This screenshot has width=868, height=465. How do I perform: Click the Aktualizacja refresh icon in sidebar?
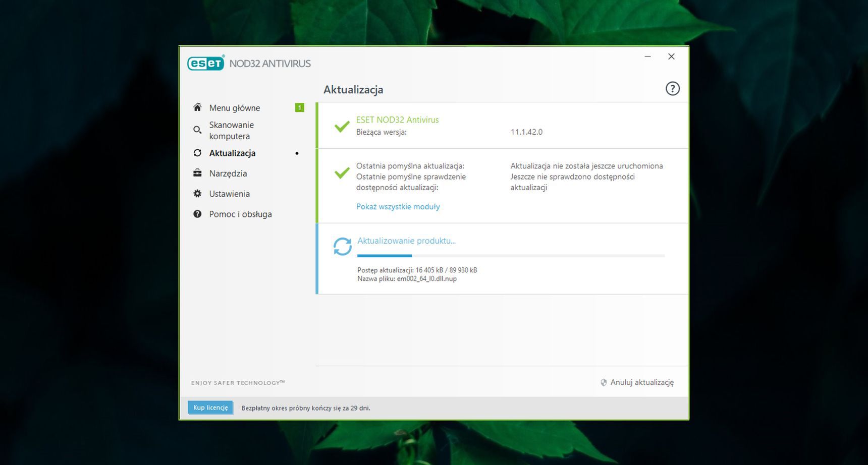197,152
